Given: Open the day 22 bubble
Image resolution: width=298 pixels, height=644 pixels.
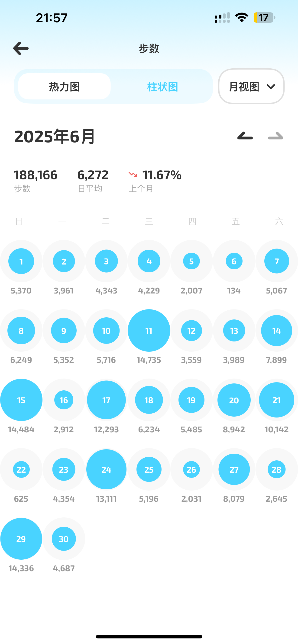Looking at the screenshot, I should click(21, 469).
